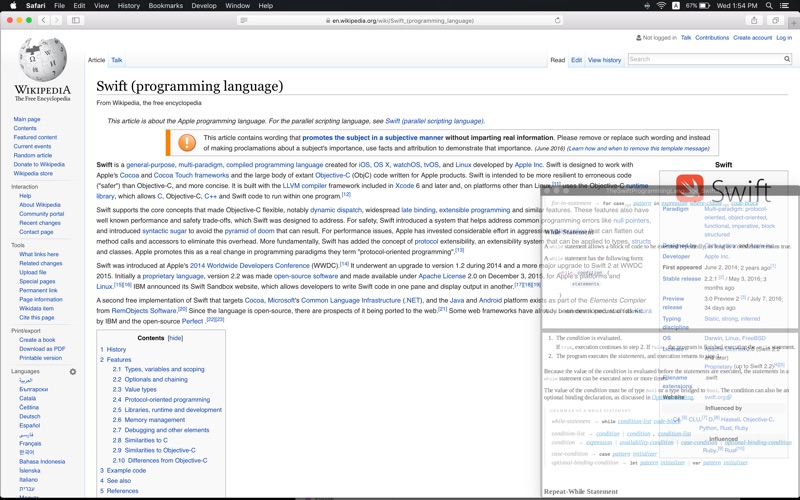Hide the Contents table with hide link

(x=175, y=338)
